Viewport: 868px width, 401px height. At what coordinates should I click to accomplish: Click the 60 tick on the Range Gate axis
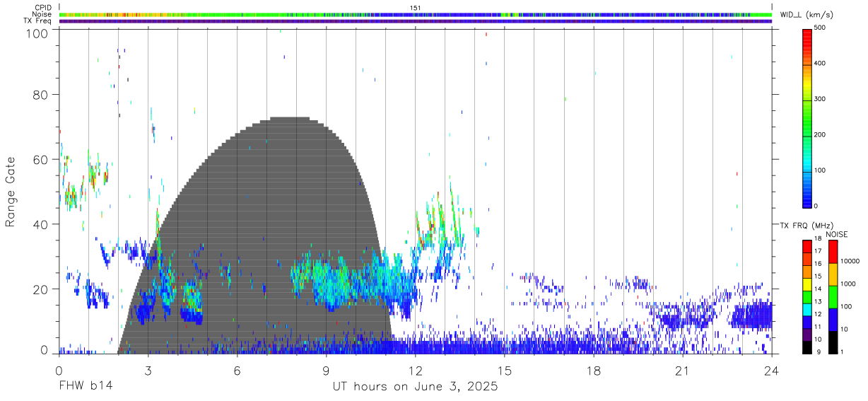[x=42, y=160]
